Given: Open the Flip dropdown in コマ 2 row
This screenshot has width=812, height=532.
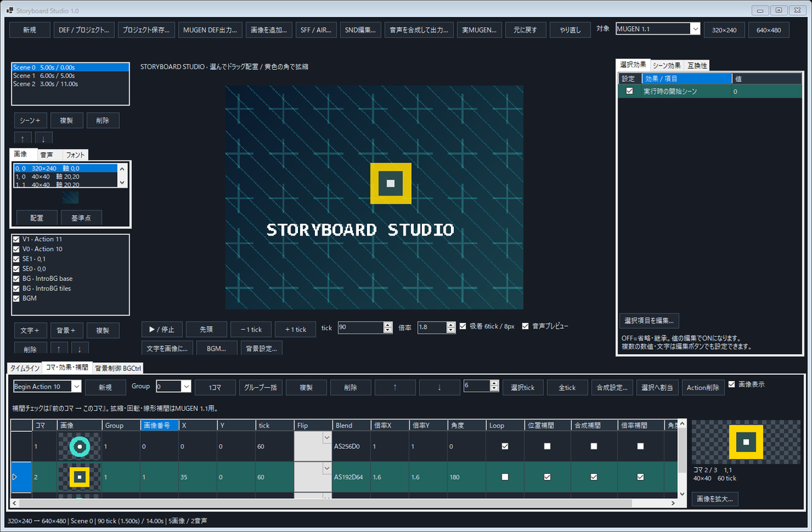Looking at the screenshot, I should (x=327, y=469).
